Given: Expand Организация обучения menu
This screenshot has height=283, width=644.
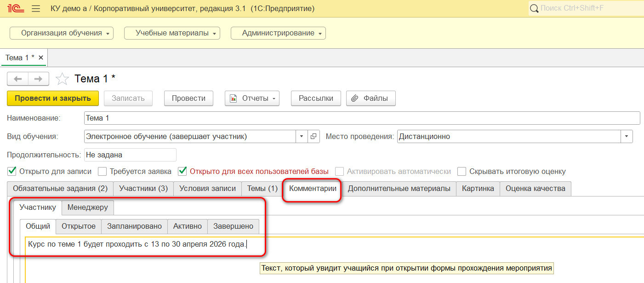Looking at the screenshot, I should (x=62, y=33).
